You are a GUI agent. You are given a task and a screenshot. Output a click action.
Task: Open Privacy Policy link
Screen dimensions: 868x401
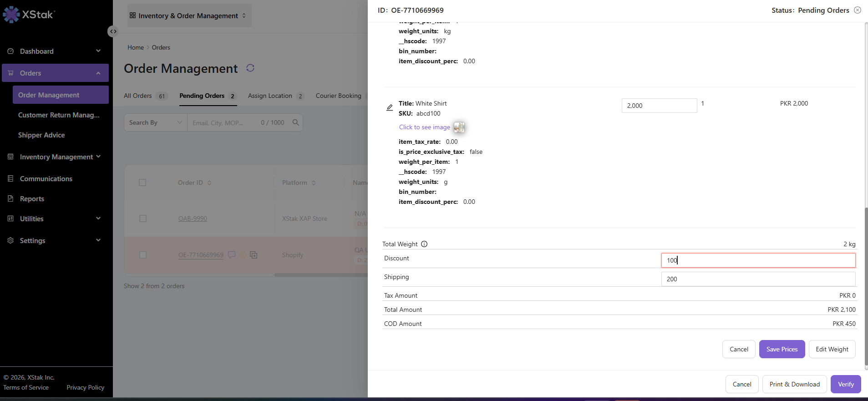pyautogui.click(x=86, y=387)
